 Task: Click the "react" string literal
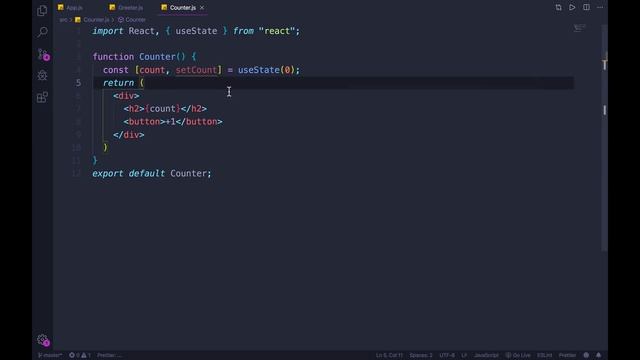(277, 31)
